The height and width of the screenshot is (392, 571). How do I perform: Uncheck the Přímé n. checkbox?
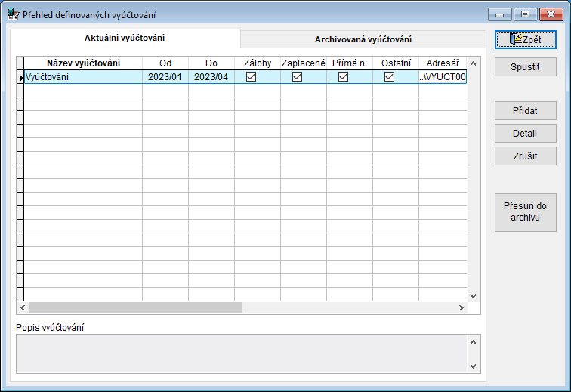pyautogui.click(x=343, y=77)
